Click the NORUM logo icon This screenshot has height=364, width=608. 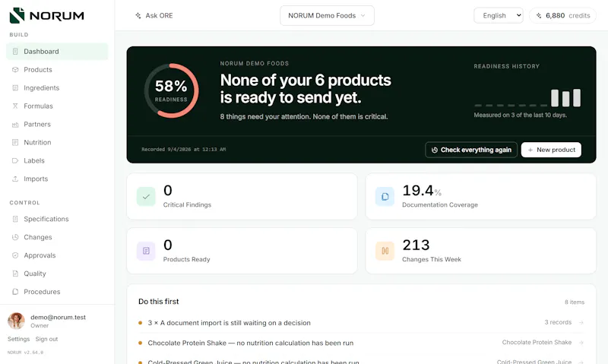[17, 15]
